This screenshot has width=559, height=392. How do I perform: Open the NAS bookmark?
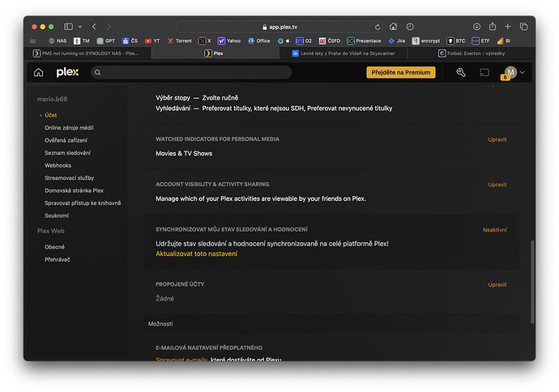(58, 41)
